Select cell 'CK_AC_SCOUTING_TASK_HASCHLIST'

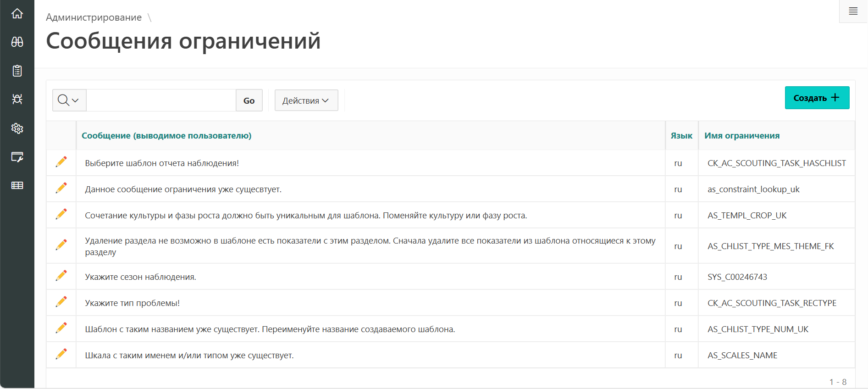coord(777,163)
